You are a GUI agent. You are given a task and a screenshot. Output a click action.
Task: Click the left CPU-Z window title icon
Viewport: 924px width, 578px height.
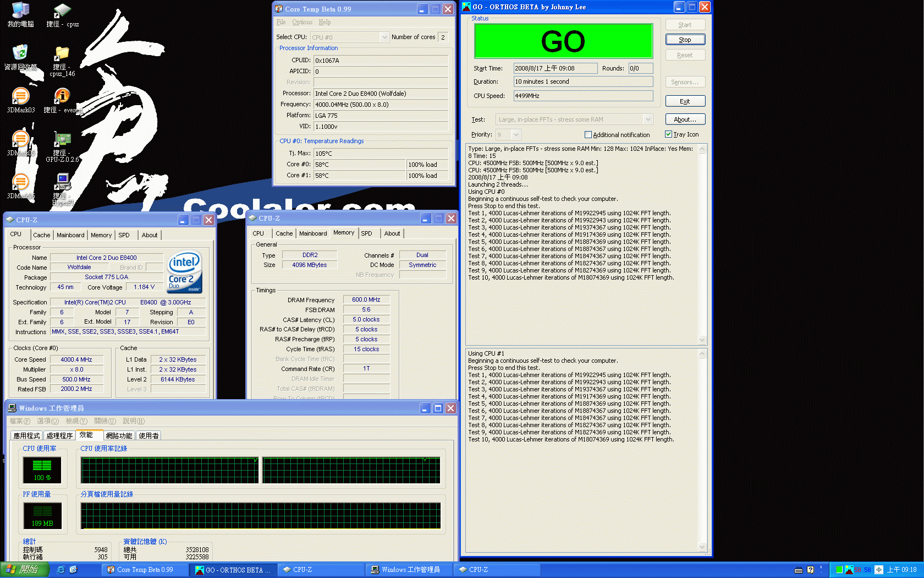coord(10,220)
